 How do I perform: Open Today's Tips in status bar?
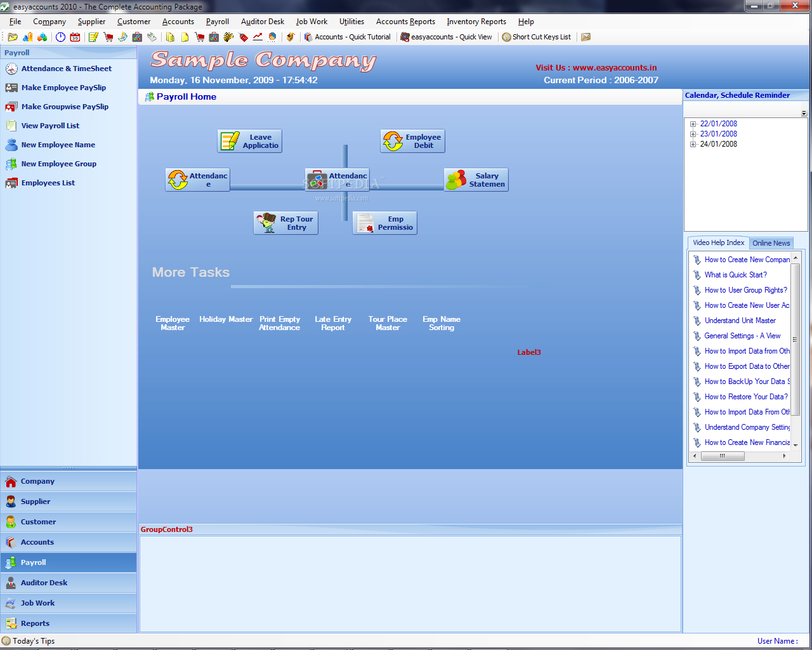tap(29, 641)
